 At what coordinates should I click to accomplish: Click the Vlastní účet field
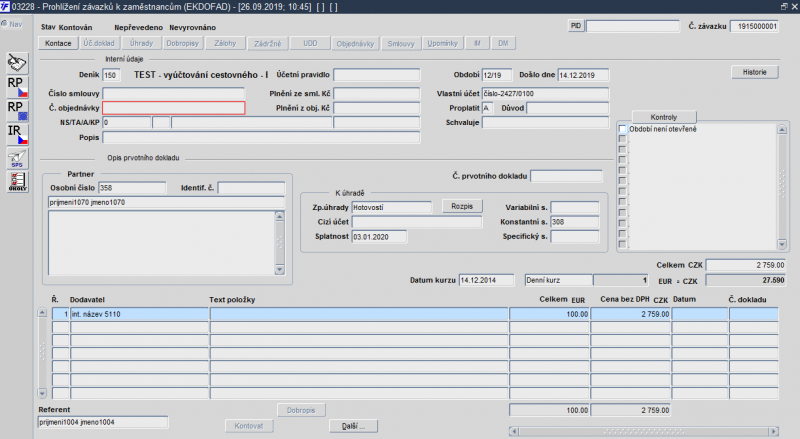point(545,93)
